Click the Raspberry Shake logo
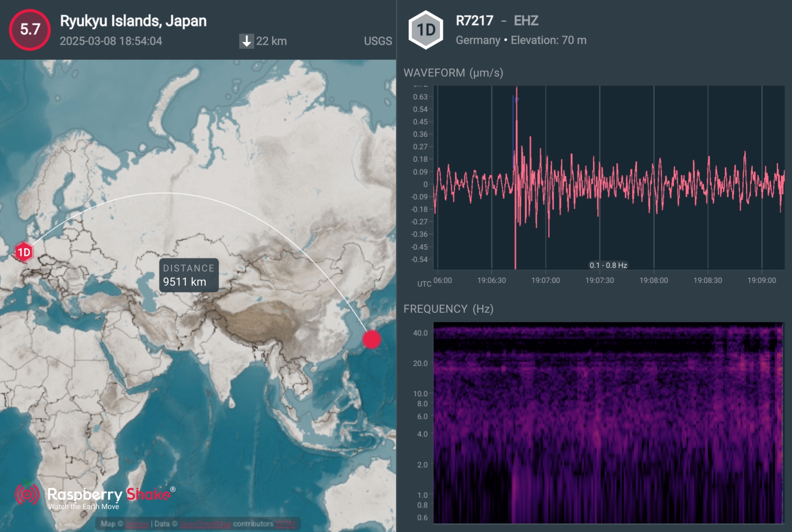Viewport: 792px width, 532px height. [95, 495]
